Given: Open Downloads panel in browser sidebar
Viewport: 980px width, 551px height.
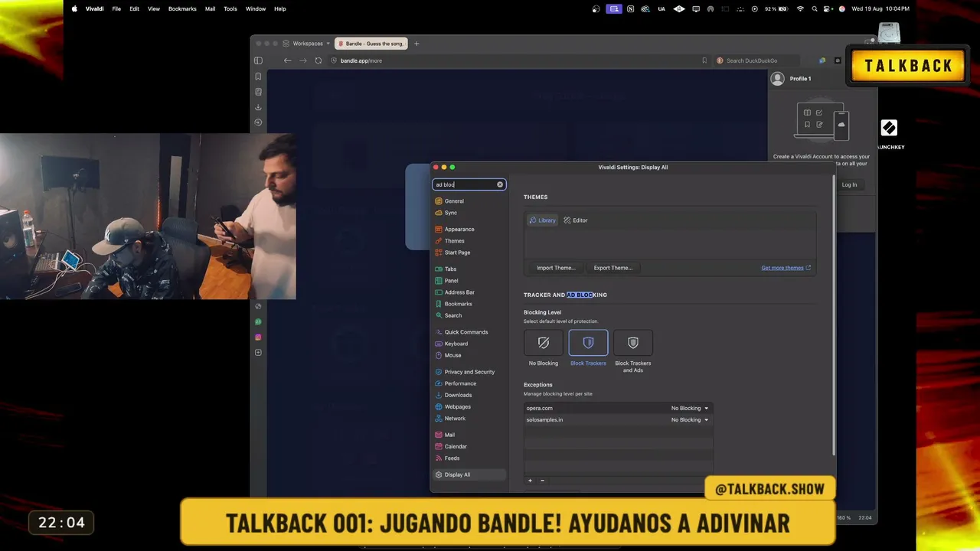Looking at the screenshot, I should tap(258, 107).
